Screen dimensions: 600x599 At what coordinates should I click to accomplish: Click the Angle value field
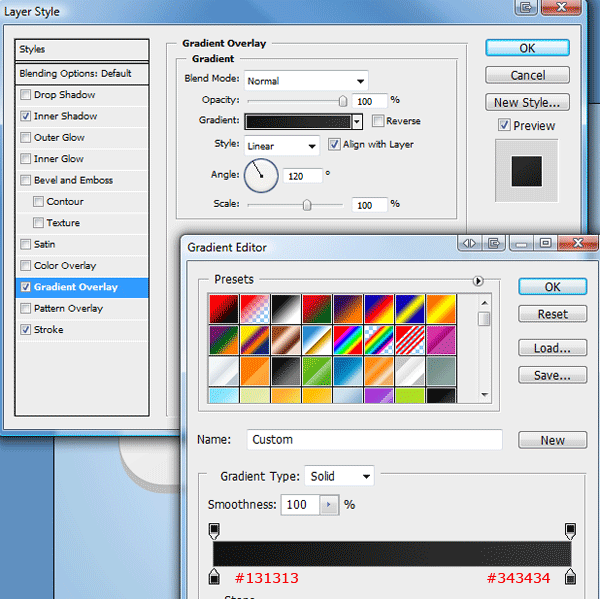point(303,176)
